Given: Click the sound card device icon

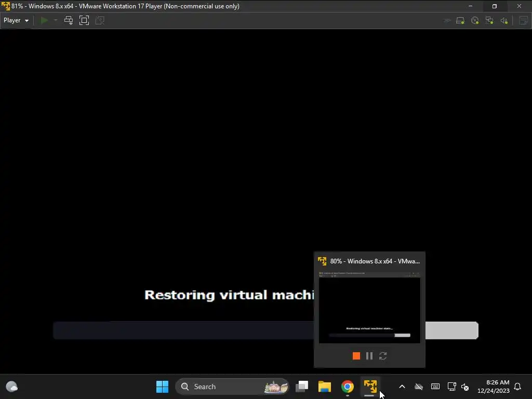Looking at the screenshot, I should tap(504, 21).
